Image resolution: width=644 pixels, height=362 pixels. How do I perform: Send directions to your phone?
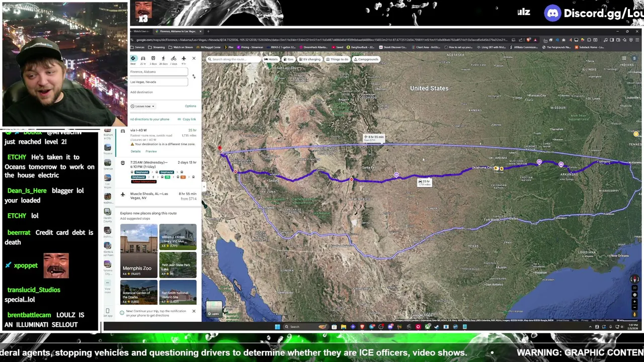(x=150, y=119)
